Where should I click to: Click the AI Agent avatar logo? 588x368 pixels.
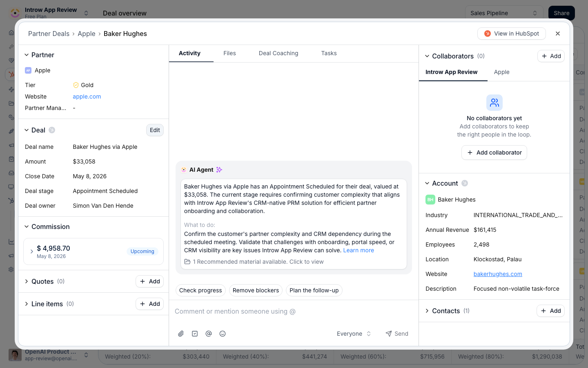184,170
